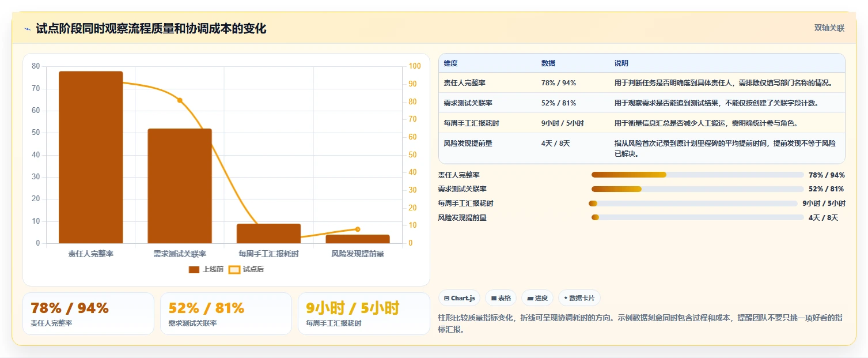
Task: Click the 责任人完整率 x-axis label
Action: [x=90, y=254]
